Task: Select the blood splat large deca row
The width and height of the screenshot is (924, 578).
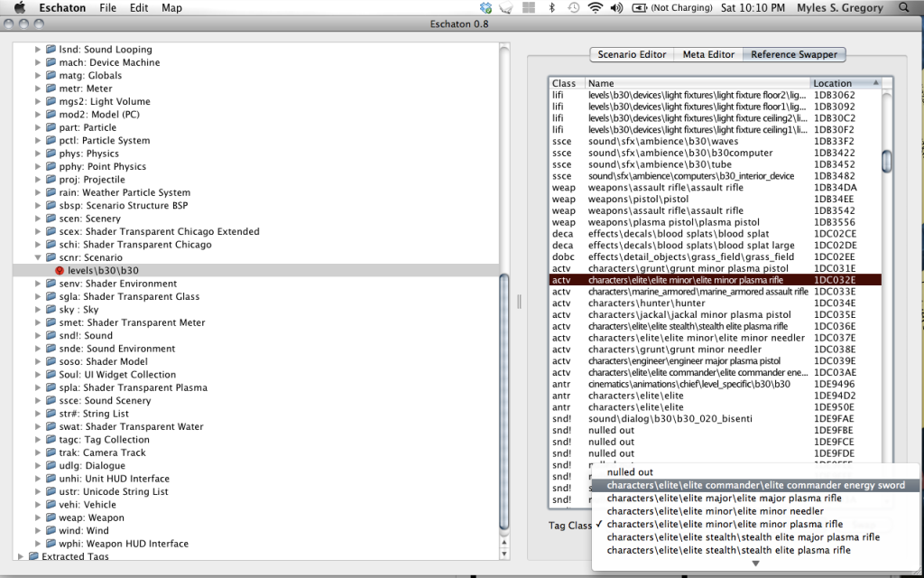Action: tap(715, 246)
